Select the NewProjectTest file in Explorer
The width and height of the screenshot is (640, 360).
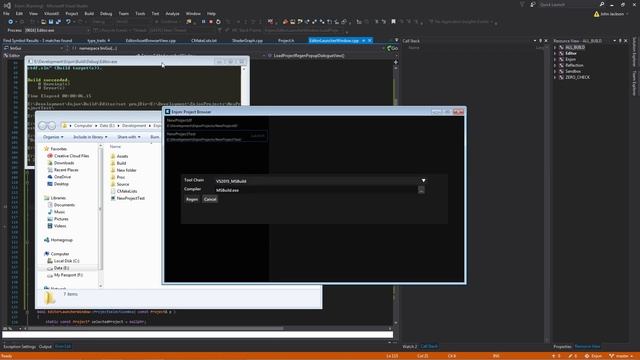[x=131, y=198]
